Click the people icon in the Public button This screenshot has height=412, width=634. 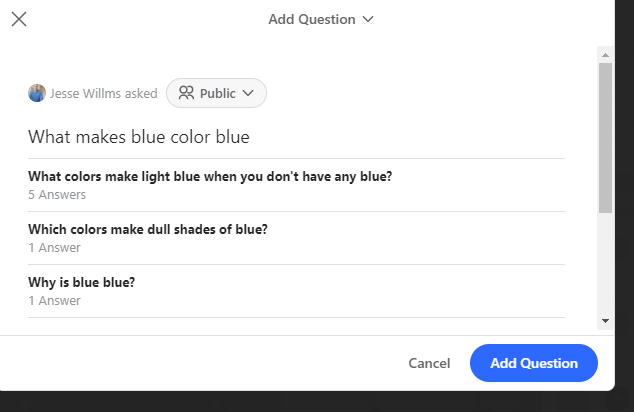[x=186, y=93]
